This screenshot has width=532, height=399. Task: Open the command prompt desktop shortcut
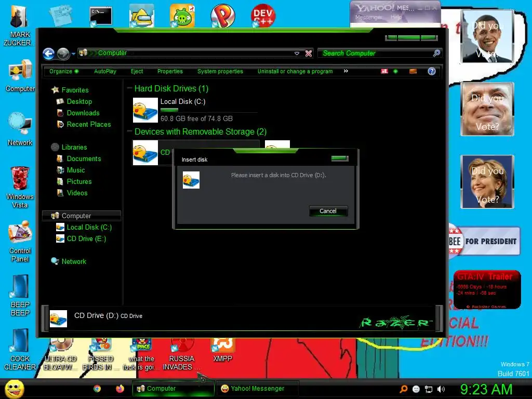click(x=100, y=16)
